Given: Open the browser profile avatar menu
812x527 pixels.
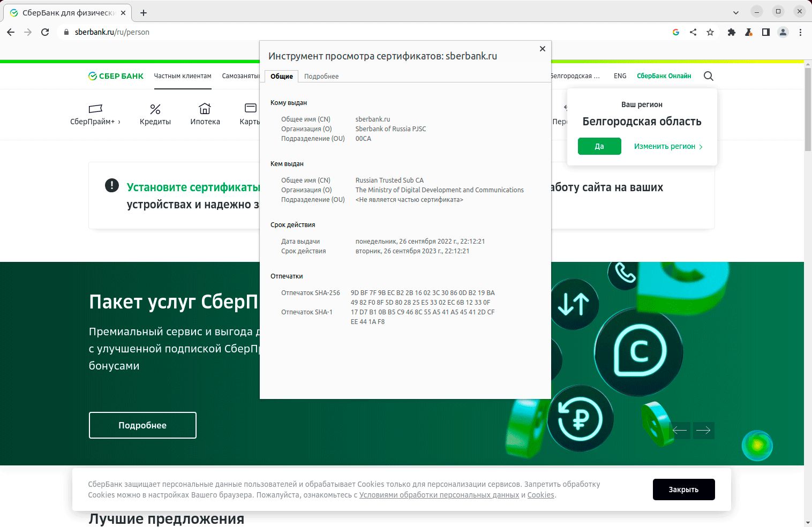Looking at the screenshot, I should (783, 32).
